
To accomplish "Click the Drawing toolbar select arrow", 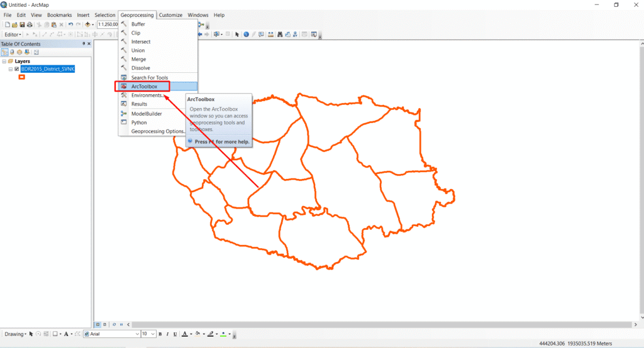I will tap(31, 334).
